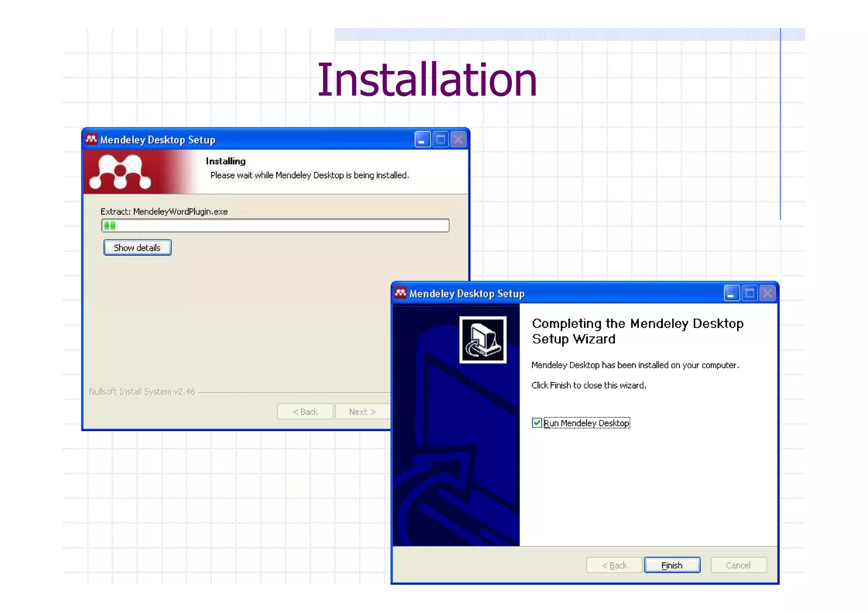Click the completing wizard title bar text
Image resolution: width=868 pixels, height=613 pixels.
pos(467,294)
